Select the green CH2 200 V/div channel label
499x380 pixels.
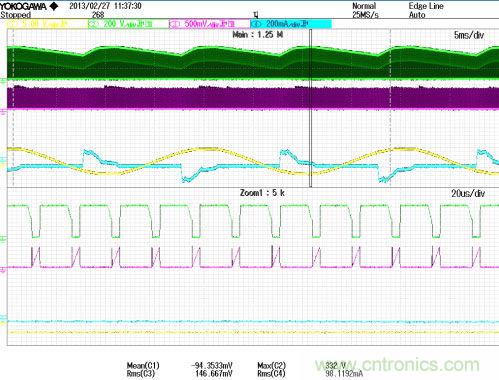[128, 24]
